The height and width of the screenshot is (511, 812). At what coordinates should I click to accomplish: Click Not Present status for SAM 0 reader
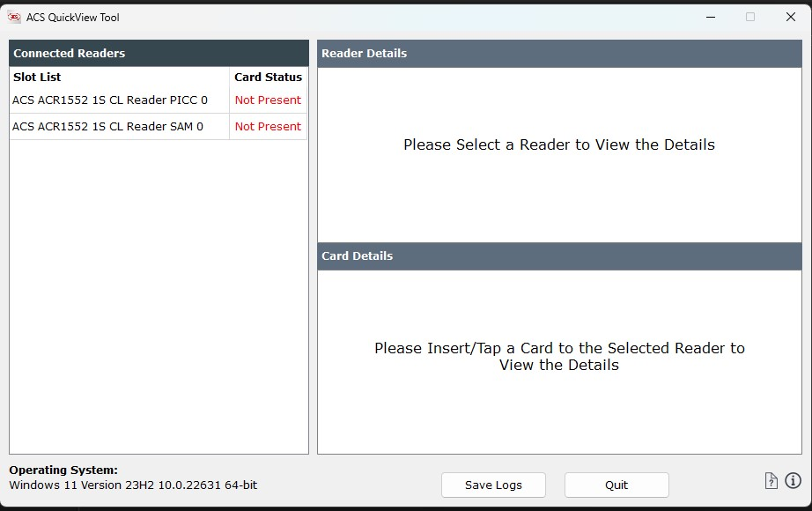(x=268, y=127)
